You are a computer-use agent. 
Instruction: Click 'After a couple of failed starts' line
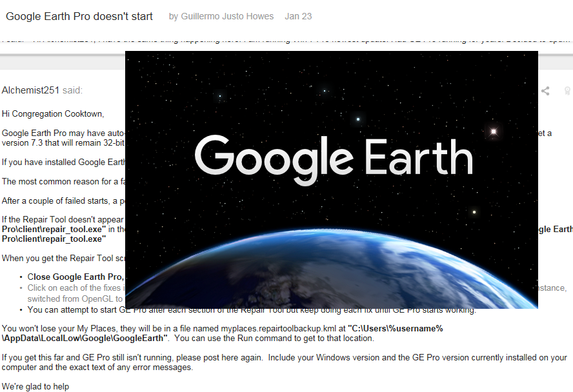click(63, 201)
